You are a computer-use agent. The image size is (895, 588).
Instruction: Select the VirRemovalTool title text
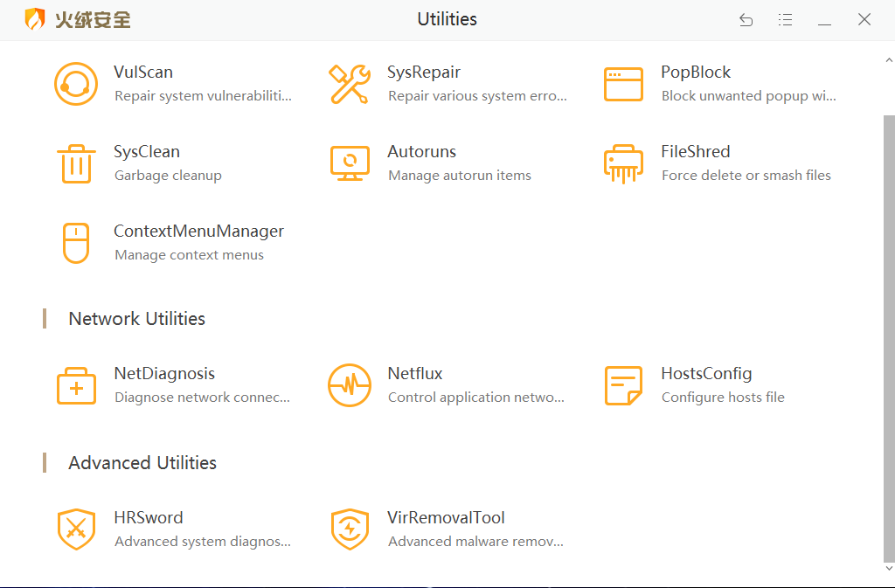tap(446, 518)
